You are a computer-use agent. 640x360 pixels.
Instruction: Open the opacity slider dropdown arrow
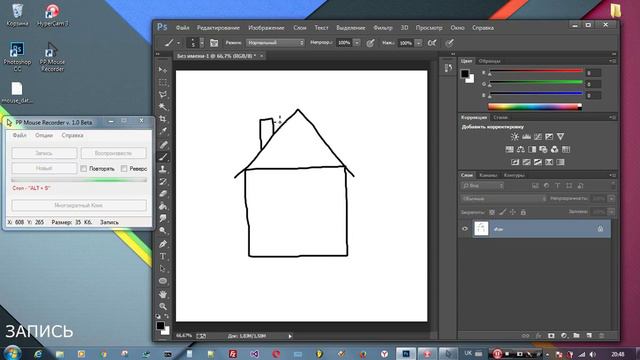tap(357, 43)
